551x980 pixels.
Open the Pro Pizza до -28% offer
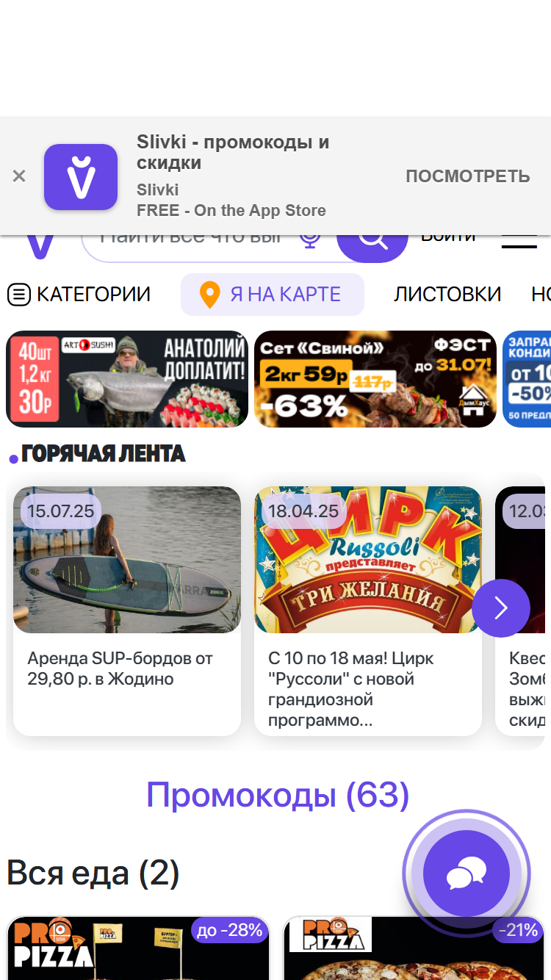[138, 948]
